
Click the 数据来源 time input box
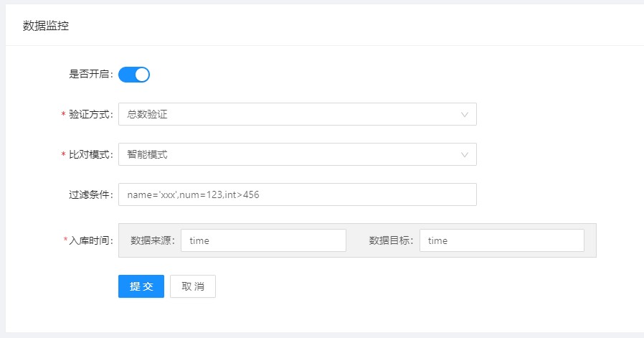point(263,240)
